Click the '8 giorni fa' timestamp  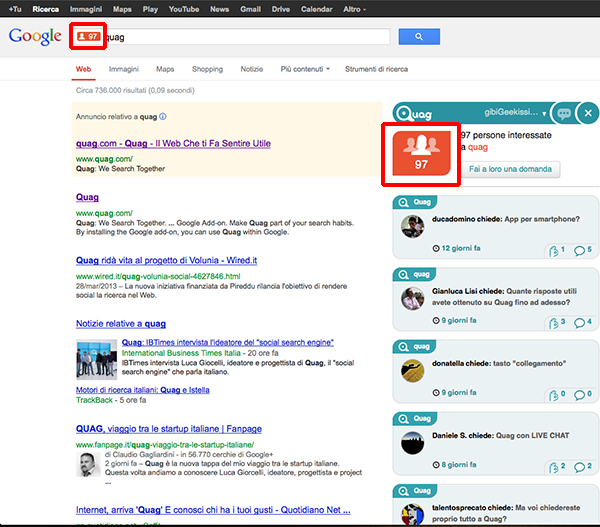(x=459, y=465)
